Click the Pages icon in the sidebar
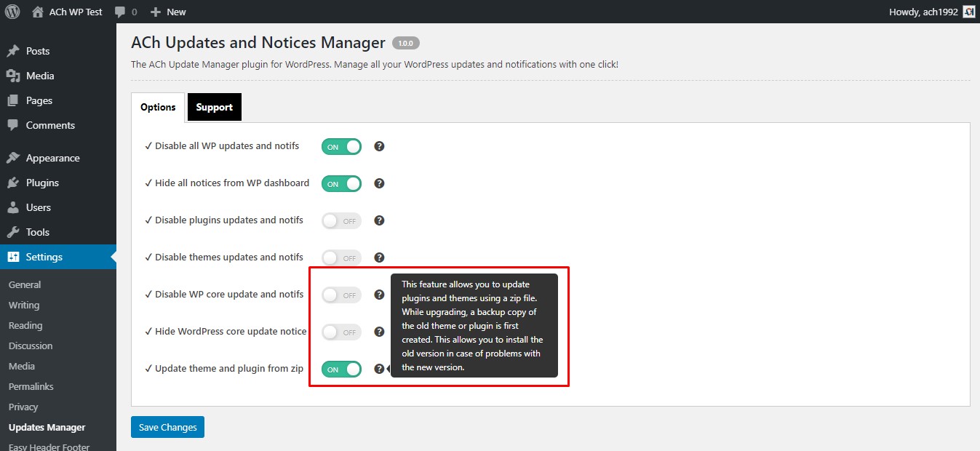Screen dimensions: 980x451 pyautogui.click(x=13, y=100)
